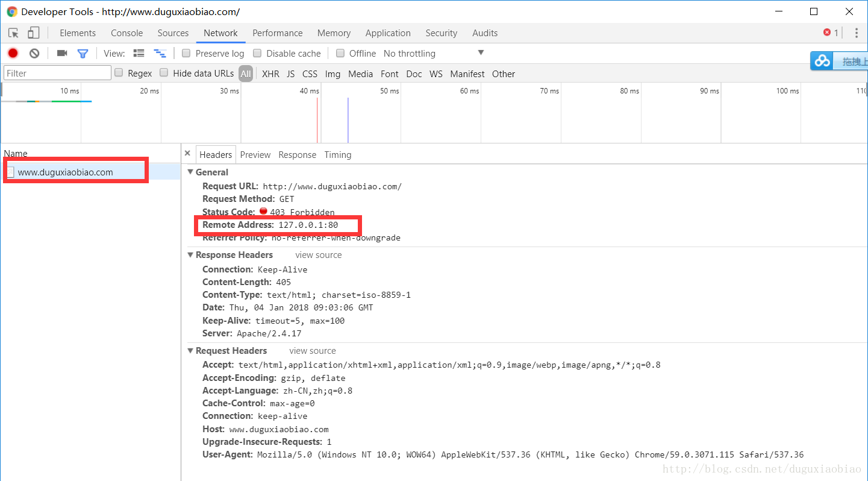The height and width of the screenshot is (481, 868).
Task: Filter requests by Media
Action: click(x=360, y=74)
